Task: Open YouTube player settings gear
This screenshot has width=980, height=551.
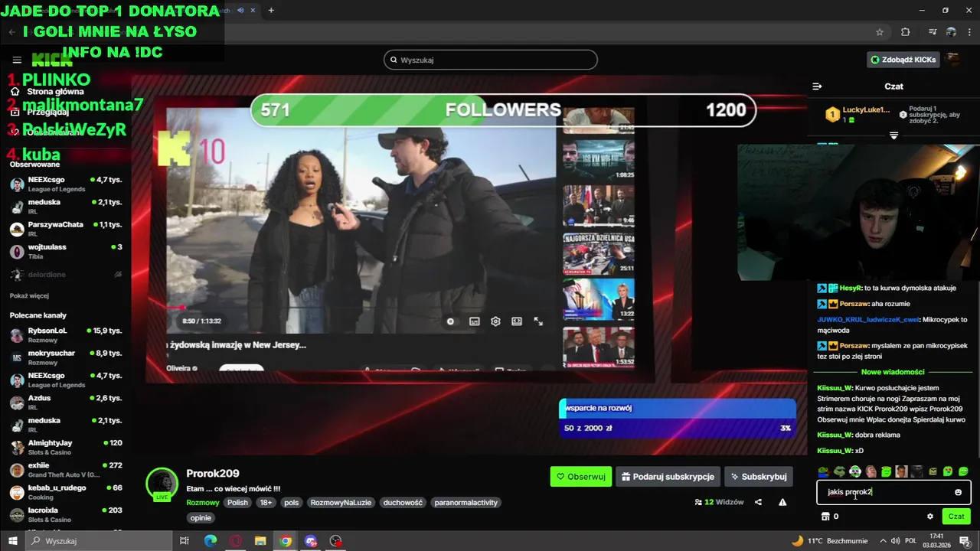Action: point(495,321)
